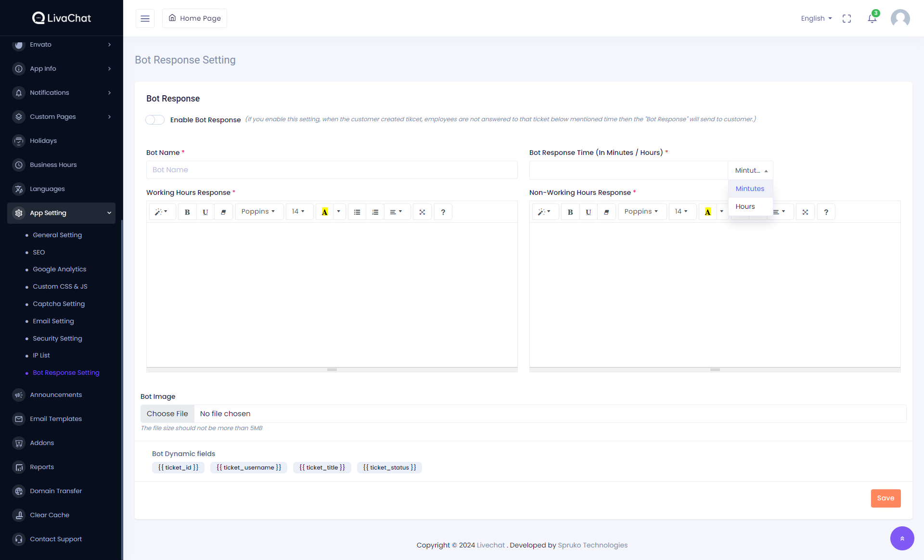The width and height of the screenshot is (924, 560).
Task: Open the notifications bell icon
Action: point(872,18)
